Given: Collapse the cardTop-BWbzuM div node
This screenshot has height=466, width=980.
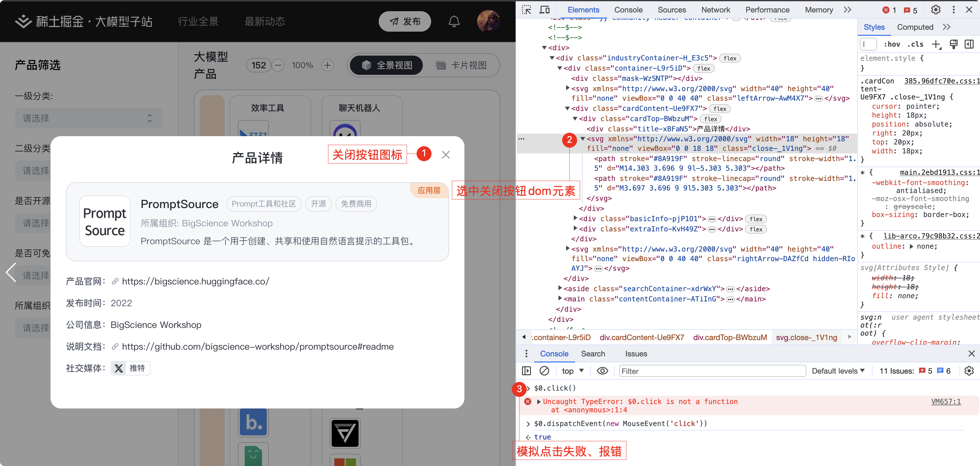Looking at the screenshot, I should 575,119.
